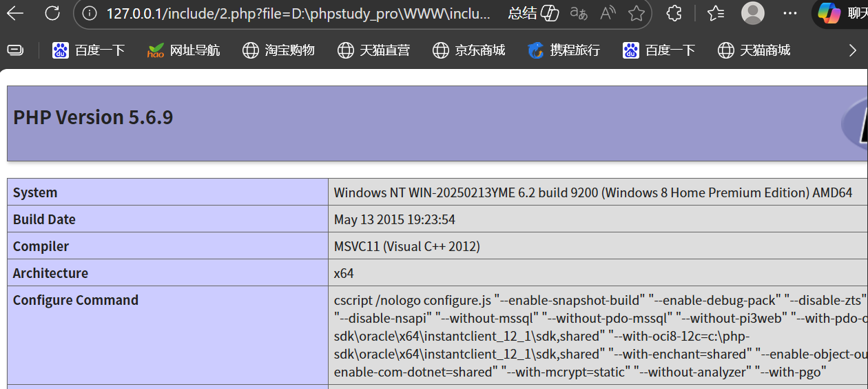View site information via the info icon
Screen dimensions: 868x389
(88, 12)
